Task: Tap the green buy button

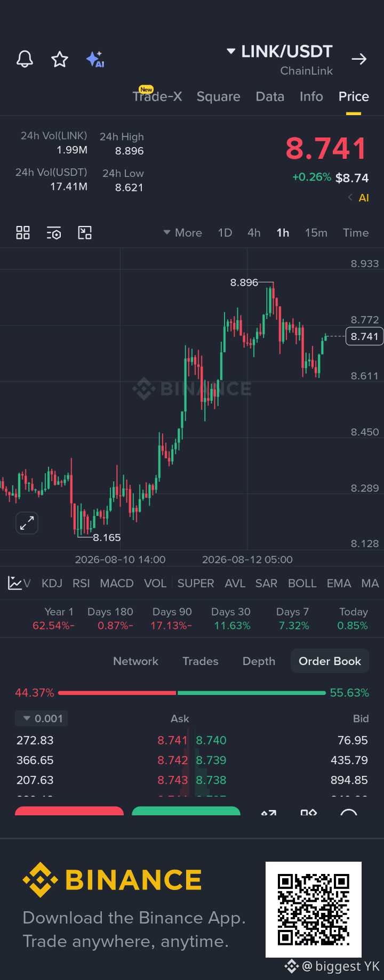Action: coord(186,811)
